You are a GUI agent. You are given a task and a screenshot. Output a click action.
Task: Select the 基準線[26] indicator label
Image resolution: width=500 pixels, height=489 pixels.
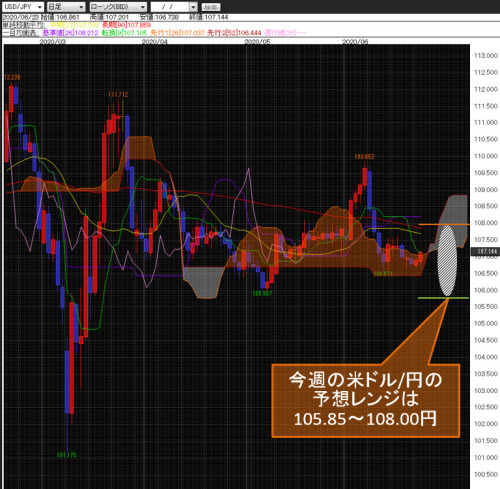pos(71,33)
